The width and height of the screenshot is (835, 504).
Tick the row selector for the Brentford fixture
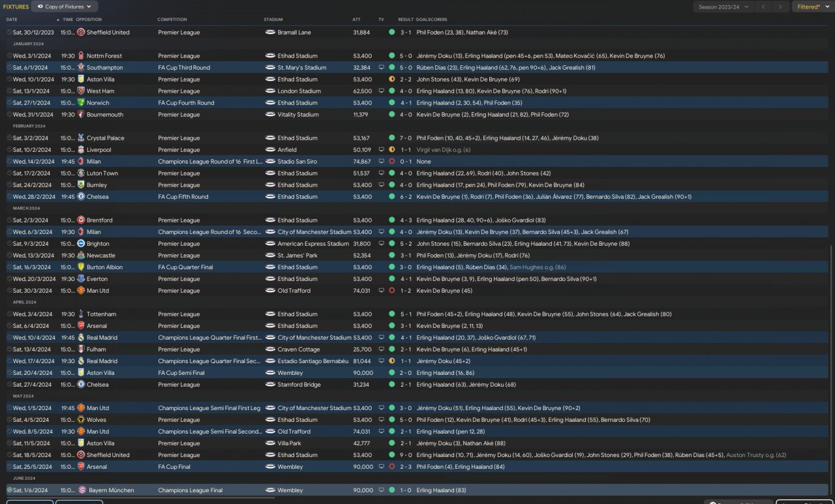pos(9,220)
